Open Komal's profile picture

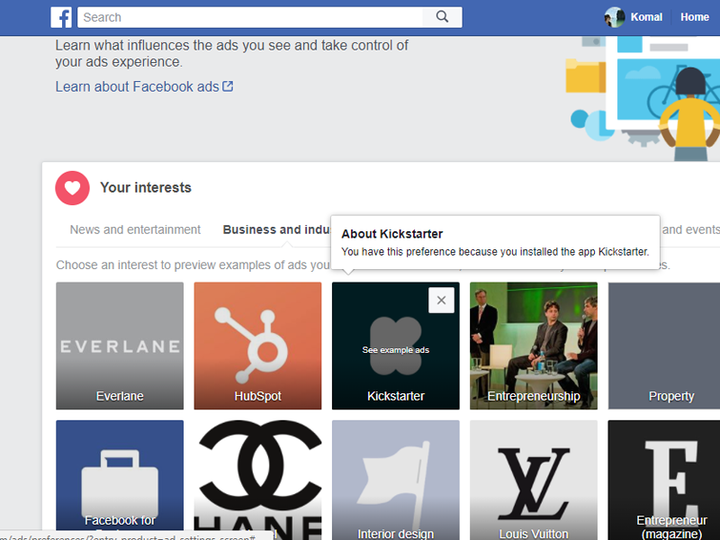[x=614, y=17]
